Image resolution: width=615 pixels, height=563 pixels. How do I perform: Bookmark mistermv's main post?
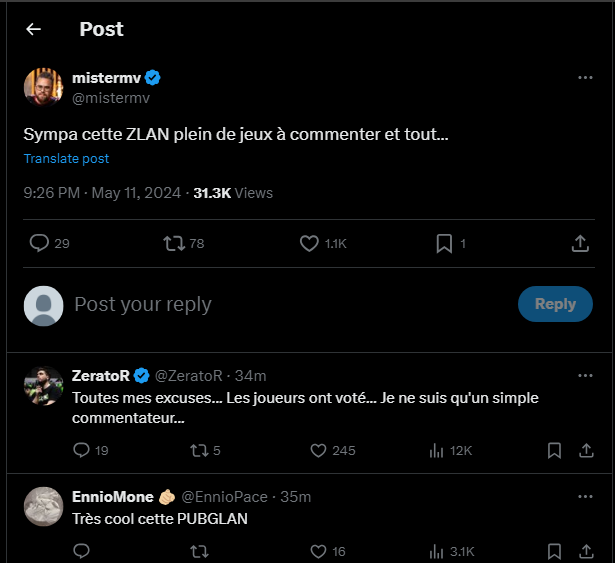(x=444, y=243)
